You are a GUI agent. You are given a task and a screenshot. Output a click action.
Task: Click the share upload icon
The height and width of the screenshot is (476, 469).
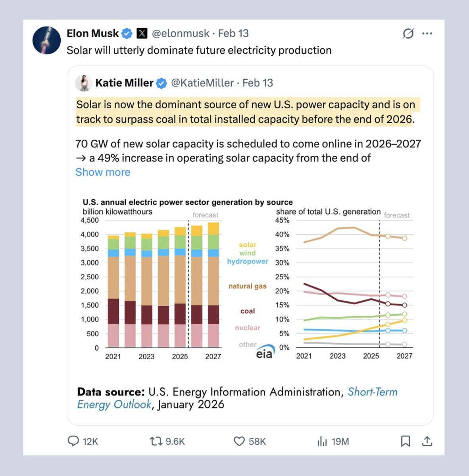pyautogui.click(x=427, y=441)
